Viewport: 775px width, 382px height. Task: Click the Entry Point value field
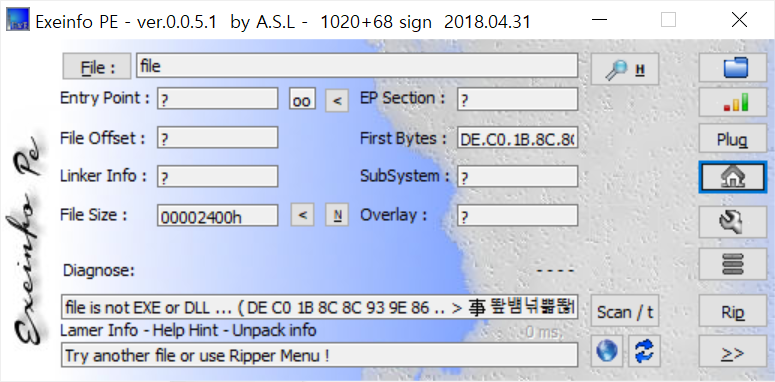tap(217, 99)
